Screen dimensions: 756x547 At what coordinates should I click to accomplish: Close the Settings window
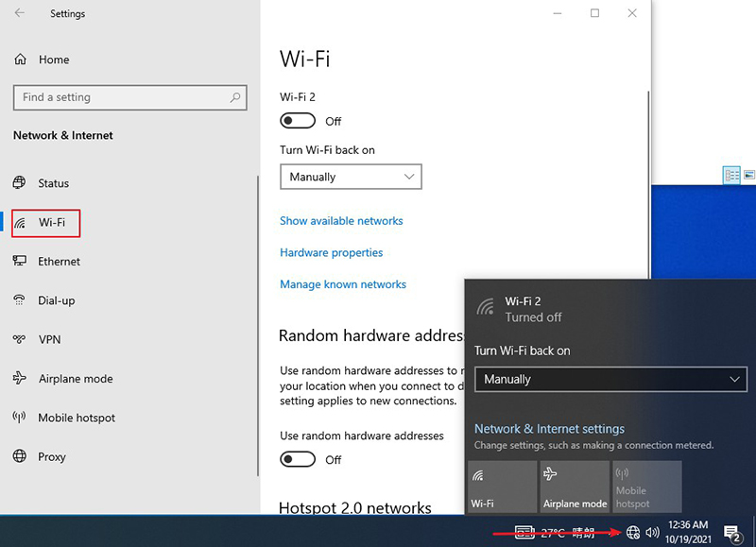click(632, 13)
